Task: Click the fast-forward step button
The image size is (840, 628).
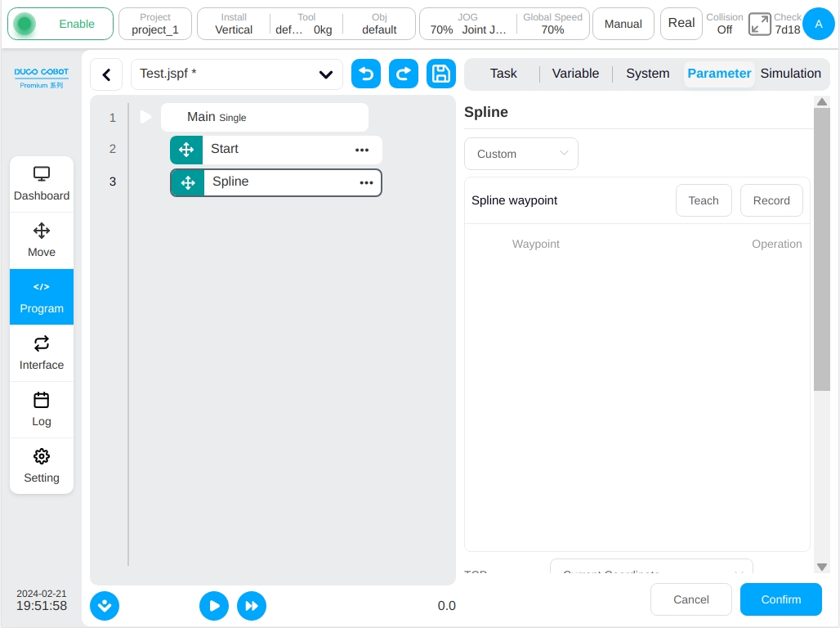Action: [251, 606]
